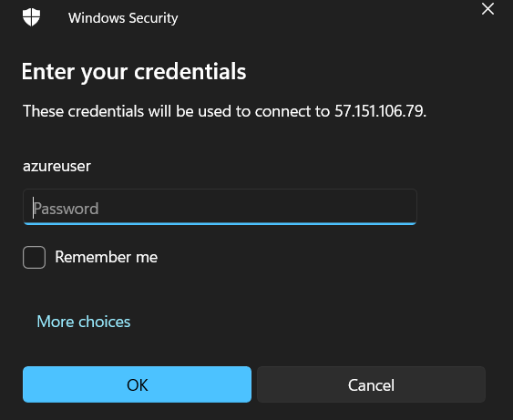This screenshot has width=513, height=420.
Task: Click the word "credentials" in the bold heading
Action: click(x=190, y=71)
